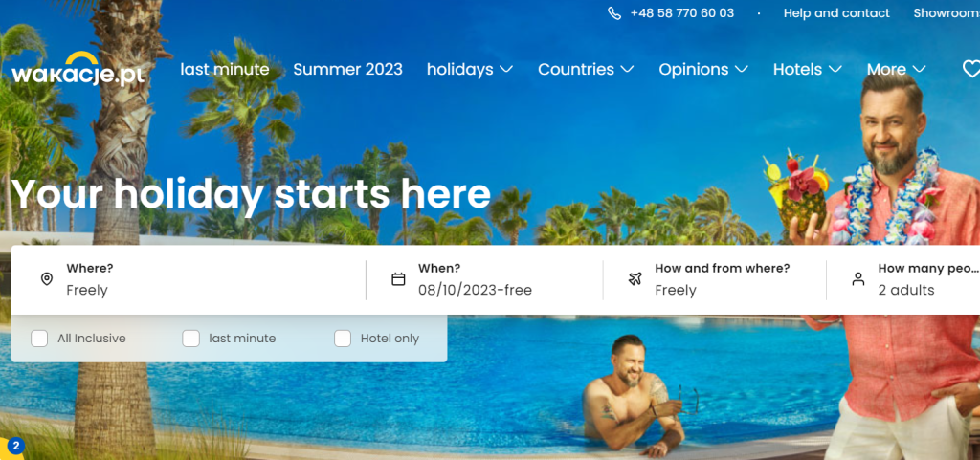The height and width of the screenshot is (460, 980).
Task: Click the phone icon beside the number
Action: pyautogui.click(x=614, y=13)
